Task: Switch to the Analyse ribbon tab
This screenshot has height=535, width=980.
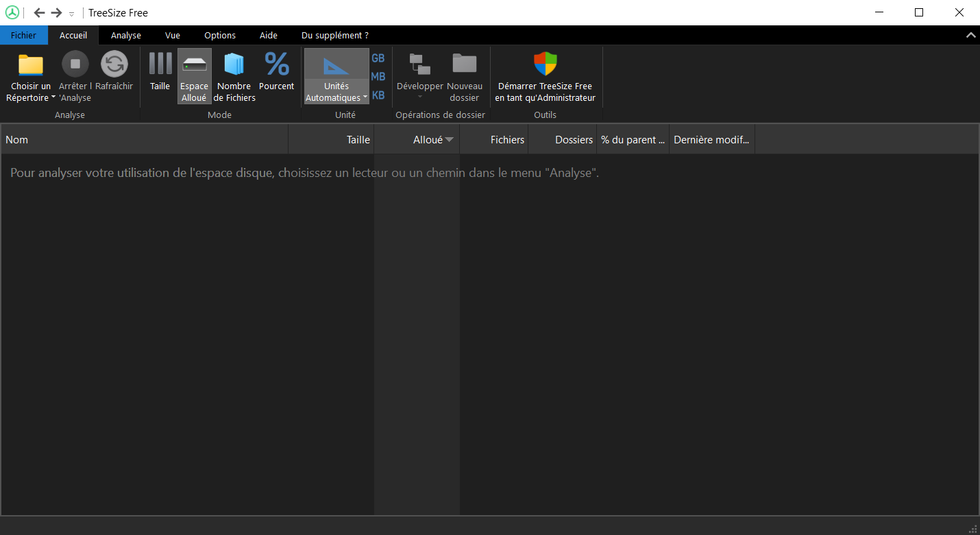Action: click(126, 35)
